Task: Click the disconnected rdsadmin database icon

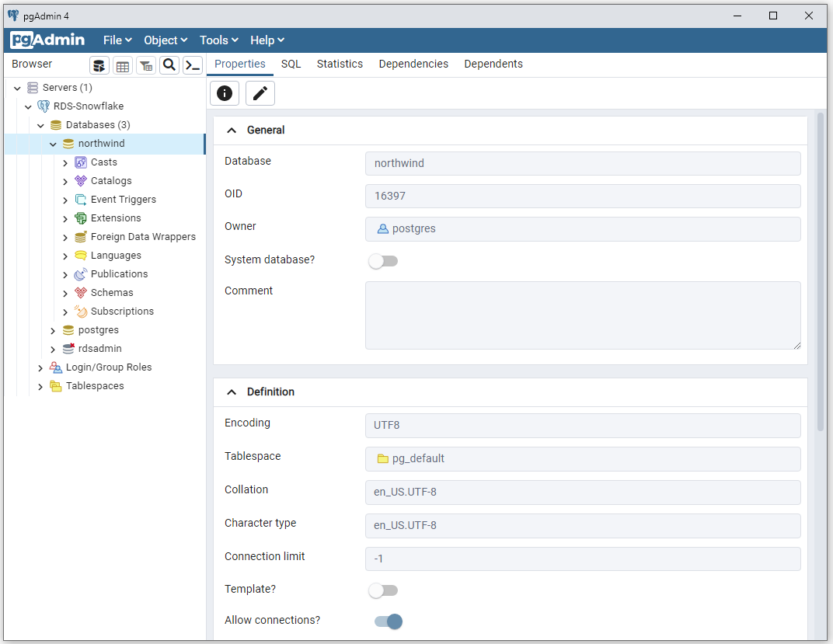Action: click(x=68, y=349)
